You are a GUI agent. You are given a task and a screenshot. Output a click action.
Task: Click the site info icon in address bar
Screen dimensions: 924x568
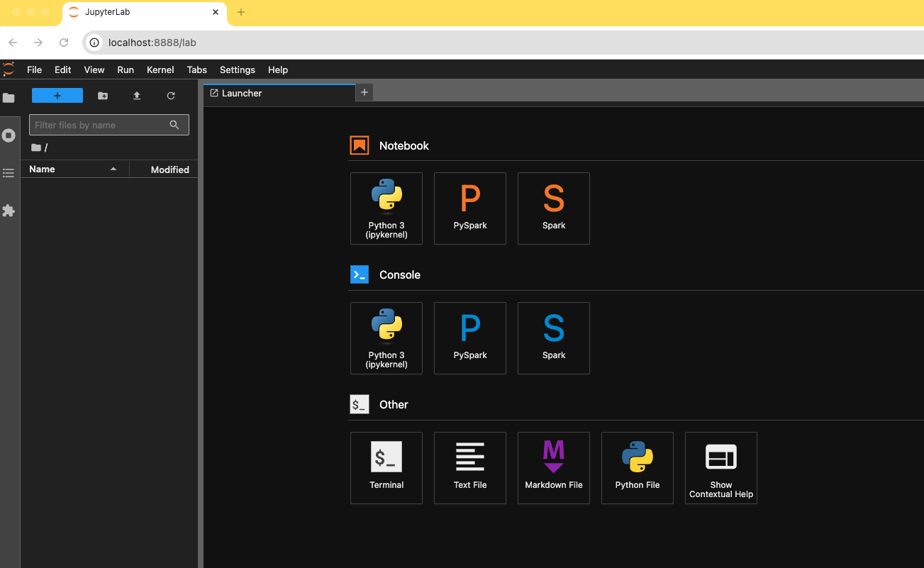pyautogui.click(x=94, y=43)
